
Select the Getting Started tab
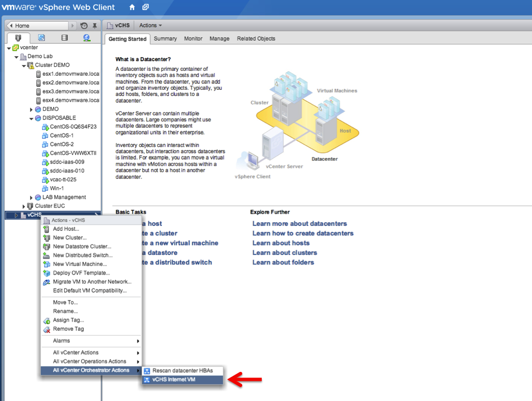[x=127, y=39]
